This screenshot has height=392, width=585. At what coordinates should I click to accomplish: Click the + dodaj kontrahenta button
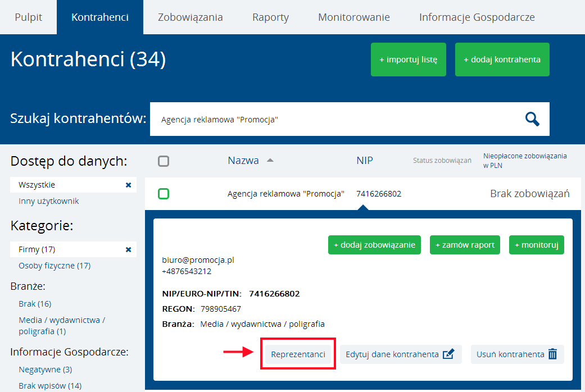pos(502,60)
